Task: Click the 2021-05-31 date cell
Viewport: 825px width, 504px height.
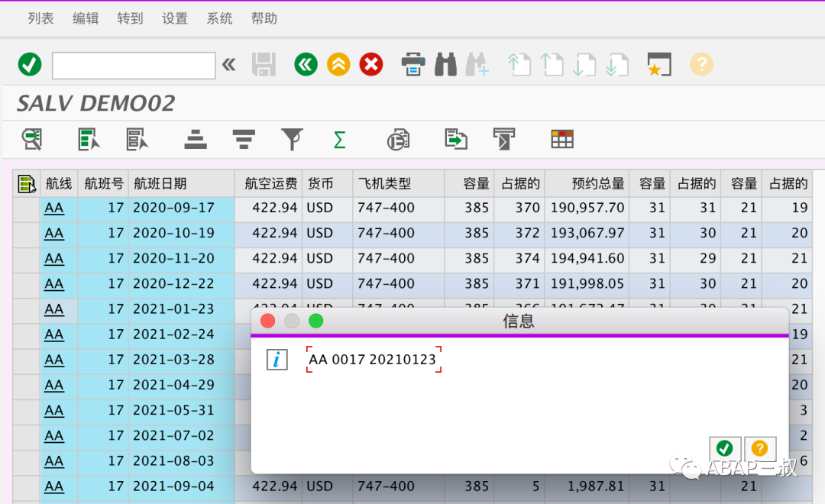Action: point(182,411)
